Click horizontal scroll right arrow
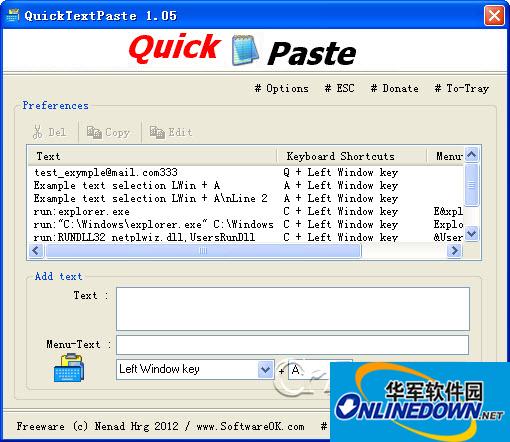 pyautogui.click(x=454, y=250)
